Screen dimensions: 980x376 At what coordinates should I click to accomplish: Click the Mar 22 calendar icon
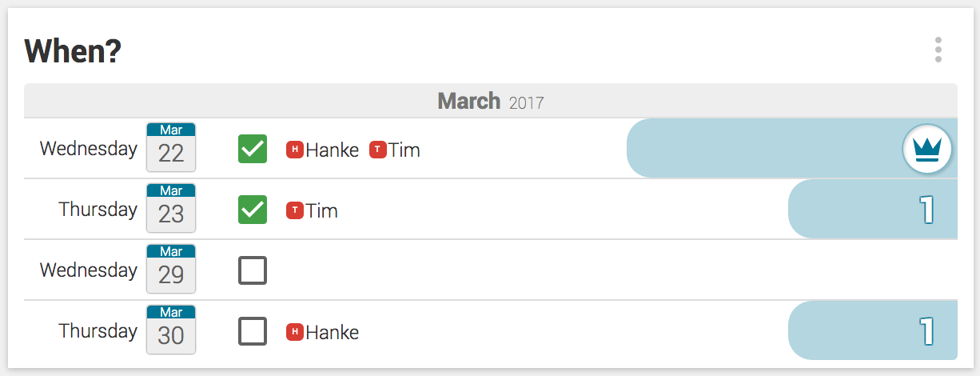click(x=171, y=147)
